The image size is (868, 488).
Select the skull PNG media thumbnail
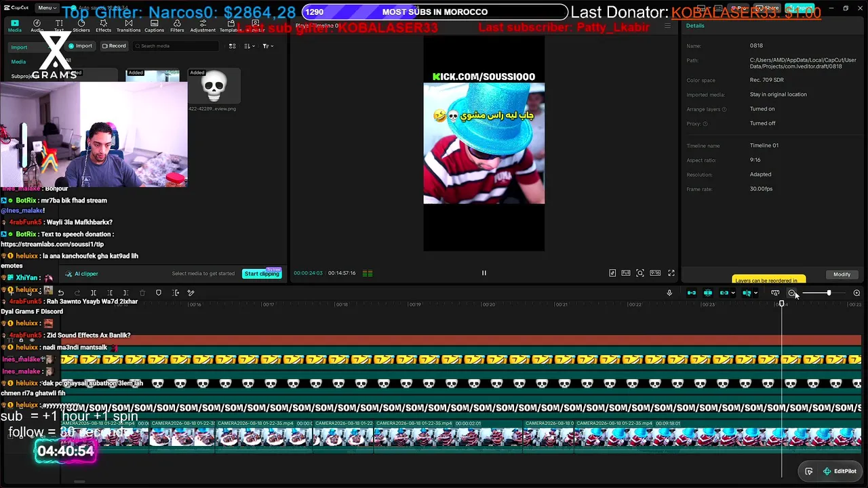click(x=214, y=86)
